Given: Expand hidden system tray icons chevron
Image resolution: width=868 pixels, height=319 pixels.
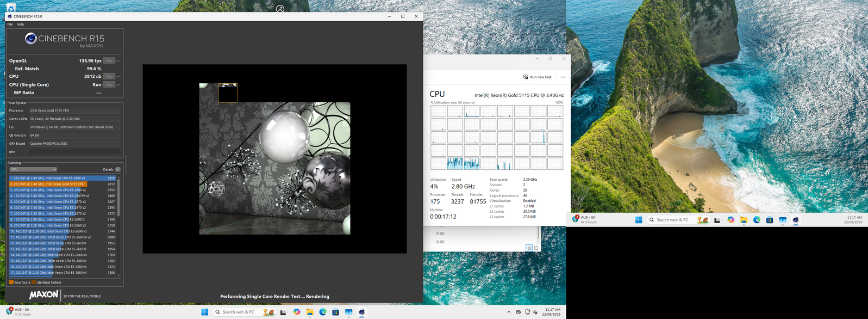Looking at the screenshot, I should 509,312.
